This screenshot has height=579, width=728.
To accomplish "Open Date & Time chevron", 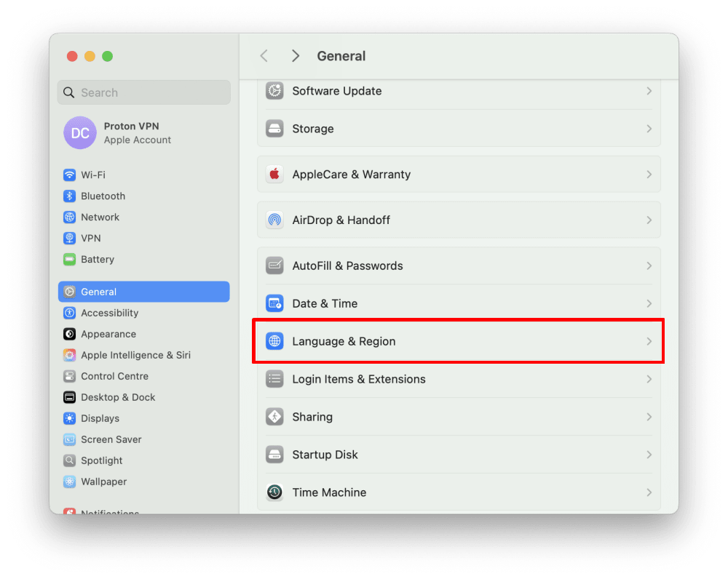I will click(649, 303).
